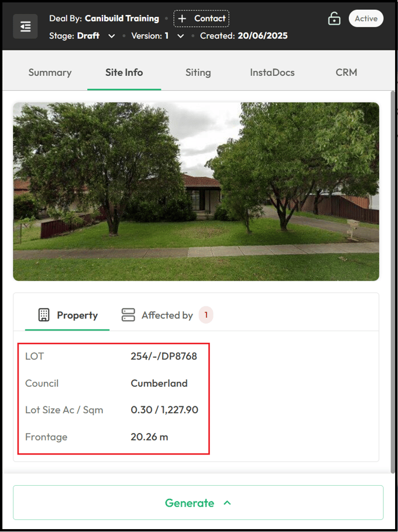The height and width of the screenshot is (532, 398).
Task: Add a Contact to the deal
Action: (x=201, y=19)
